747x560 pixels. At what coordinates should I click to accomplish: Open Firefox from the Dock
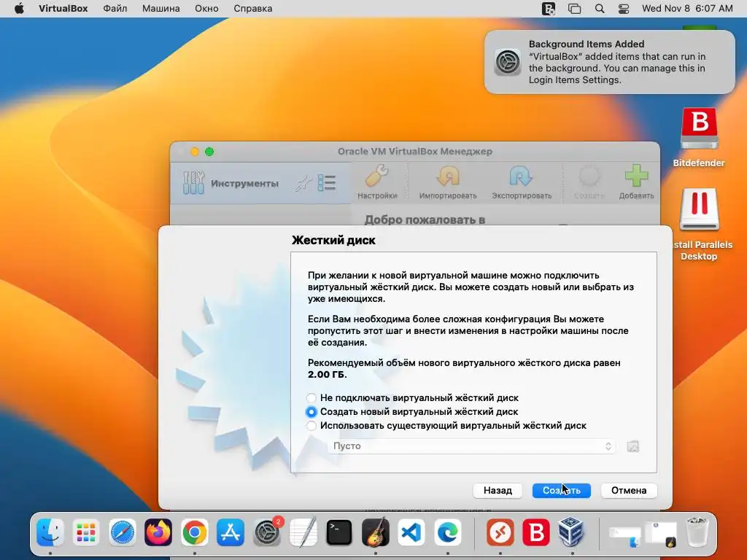[x=158, y=532]
